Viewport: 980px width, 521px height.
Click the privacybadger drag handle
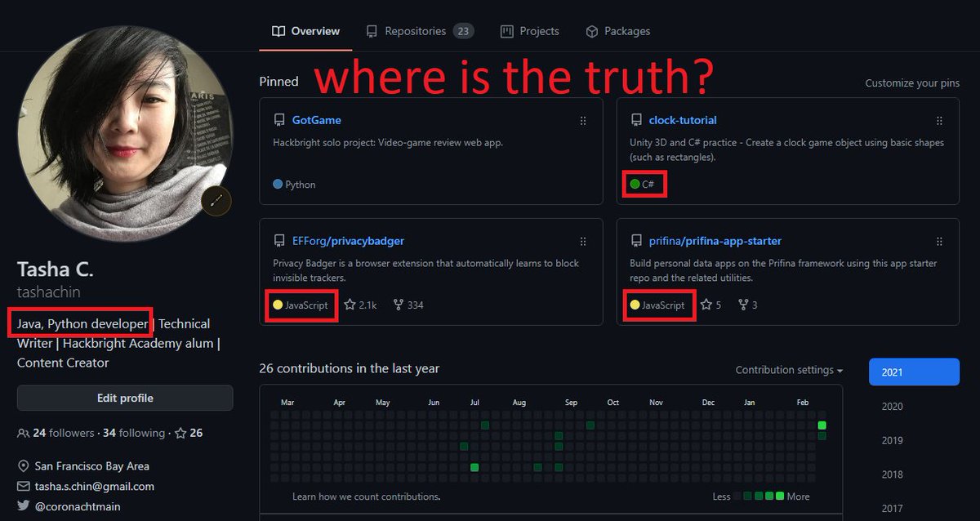point(583,241)
